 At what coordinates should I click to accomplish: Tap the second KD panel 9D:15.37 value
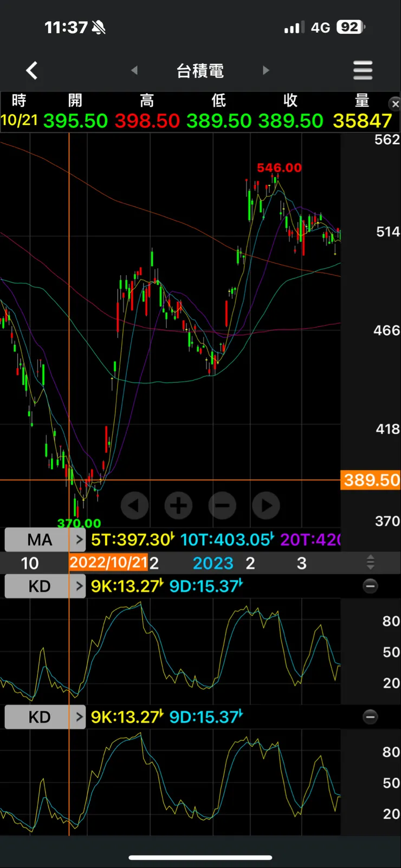206,717
